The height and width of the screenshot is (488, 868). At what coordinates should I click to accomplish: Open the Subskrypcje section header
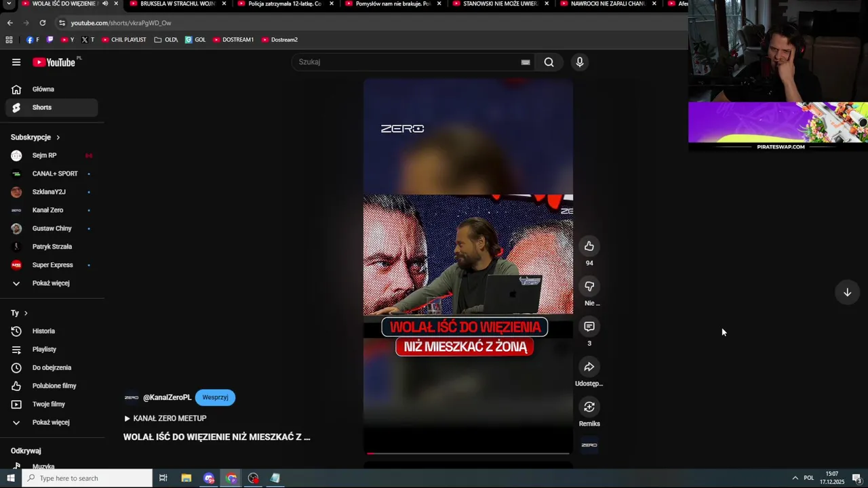coord(35,138)
